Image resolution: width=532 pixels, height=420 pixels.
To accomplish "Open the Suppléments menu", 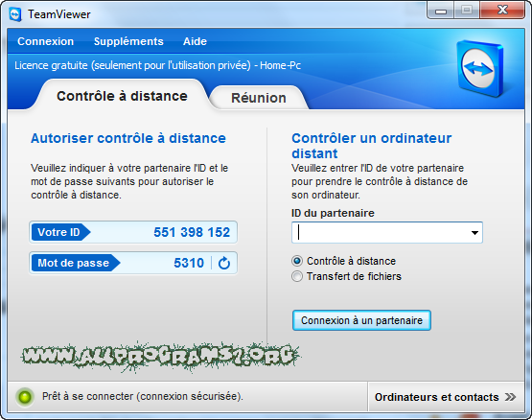I will coord(128,41).
